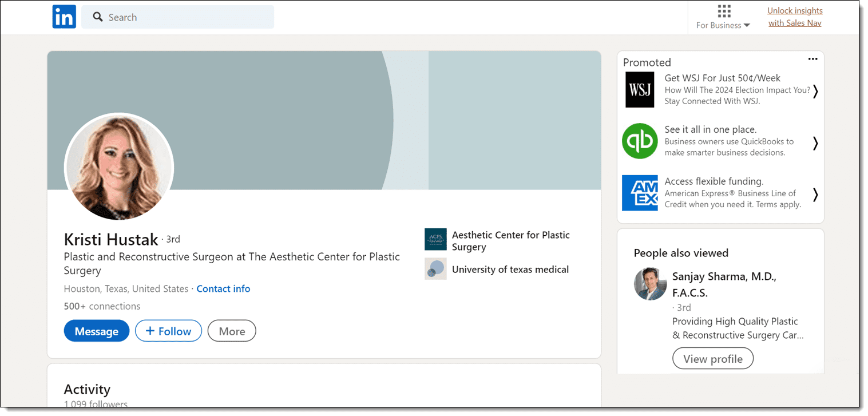This screenshot has height=416, width=868.
Task: Click inside the Search input field
Action: point(189,17)
